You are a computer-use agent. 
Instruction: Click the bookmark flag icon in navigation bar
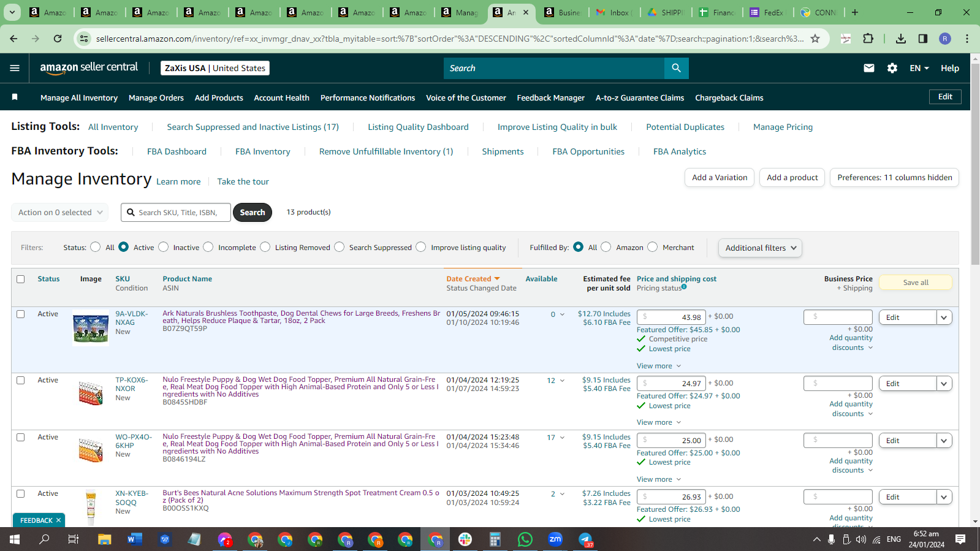(x=15, y=97)
